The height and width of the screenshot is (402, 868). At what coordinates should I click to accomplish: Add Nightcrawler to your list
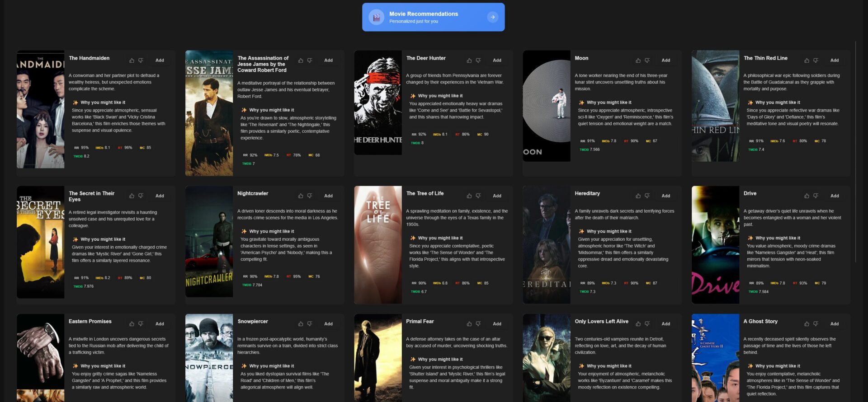[x=328, y=196]
